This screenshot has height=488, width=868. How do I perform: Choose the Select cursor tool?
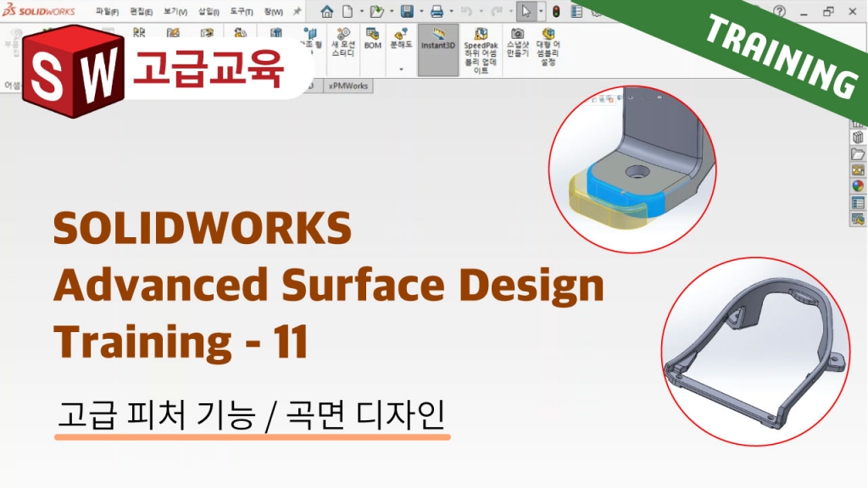click(526, 11)
